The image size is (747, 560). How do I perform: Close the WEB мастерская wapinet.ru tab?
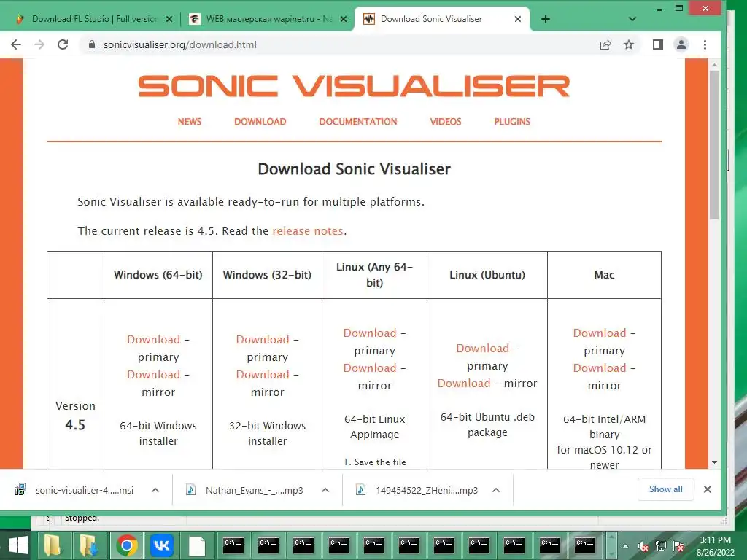pos(344,19)
